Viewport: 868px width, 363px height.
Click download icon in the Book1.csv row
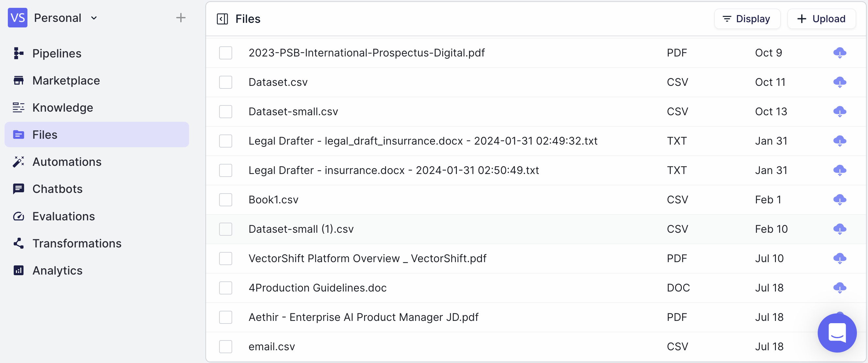(x=839, y=200)
